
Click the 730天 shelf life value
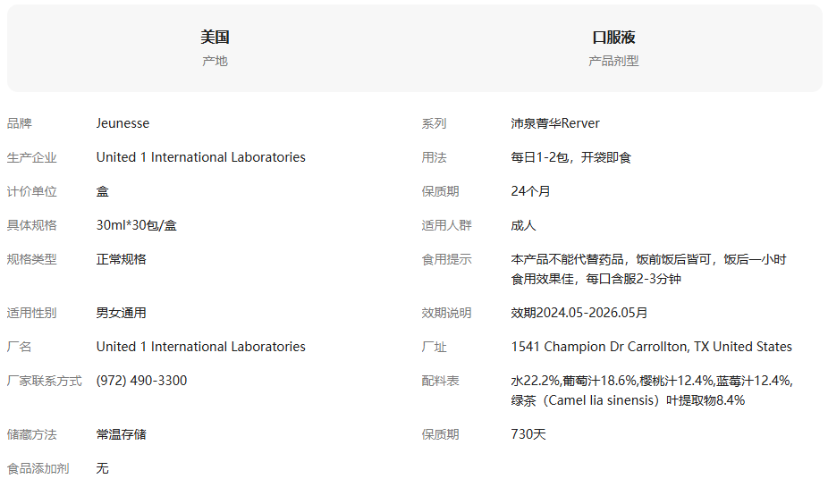tap(528, 434)
